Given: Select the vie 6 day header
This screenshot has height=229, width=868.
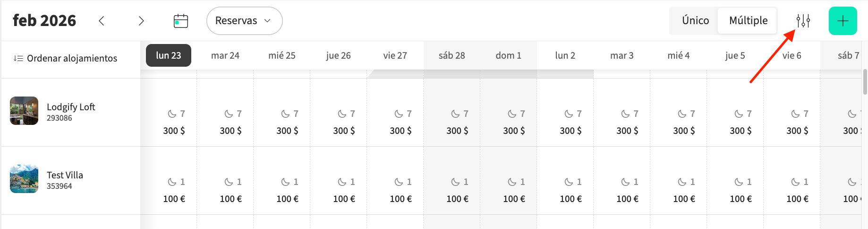Looking at the screenshot, I should pos(791,55).
